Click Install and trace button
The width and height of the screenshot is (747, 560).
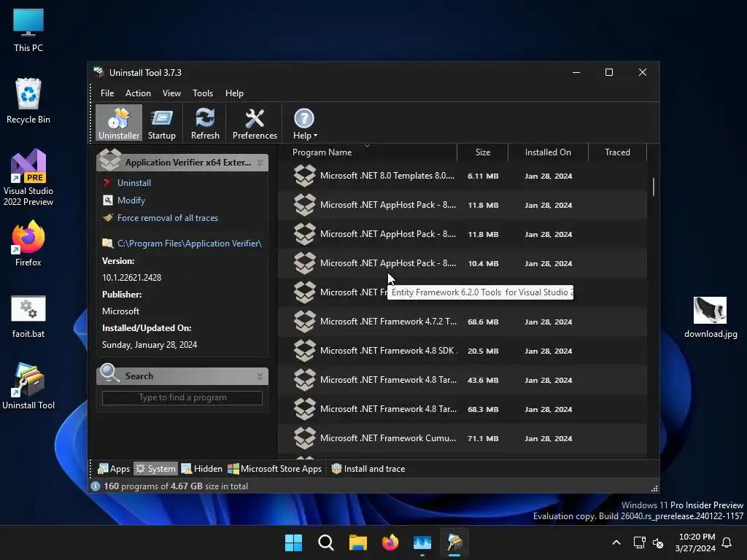coord(368,469)
